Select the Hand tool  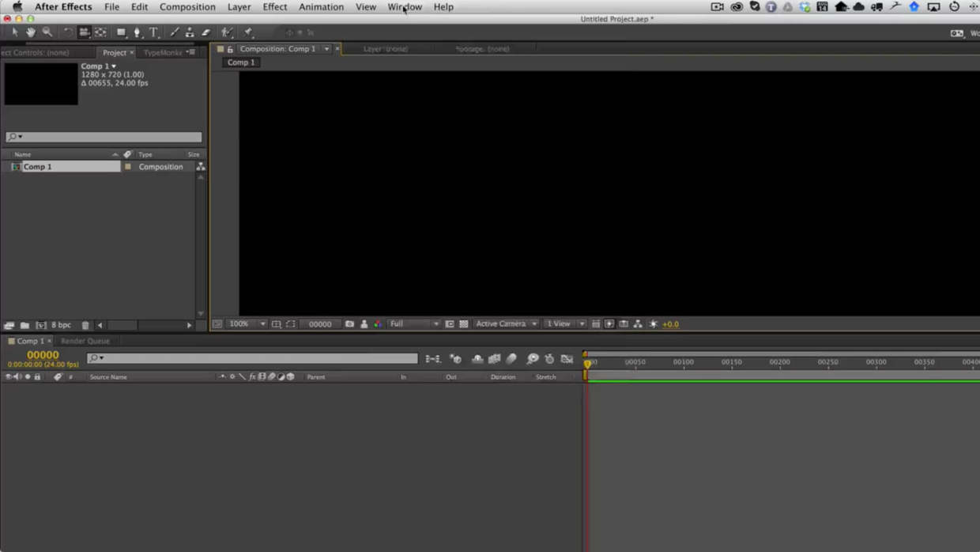point(31,32)
